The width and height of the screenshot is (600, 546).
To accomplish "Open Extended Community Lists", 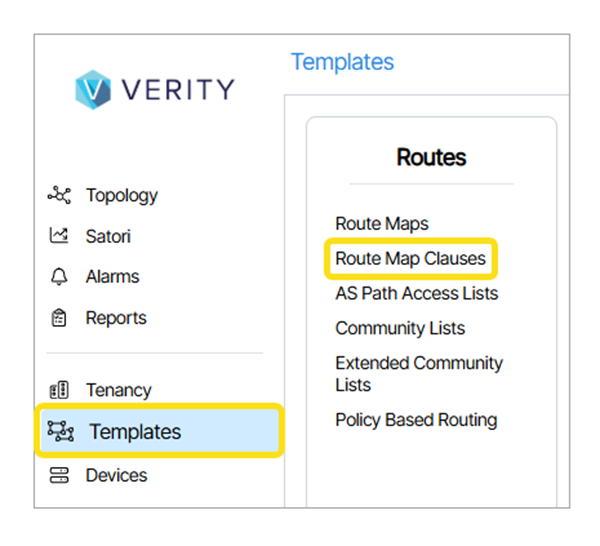I will [x=418, y=373].
